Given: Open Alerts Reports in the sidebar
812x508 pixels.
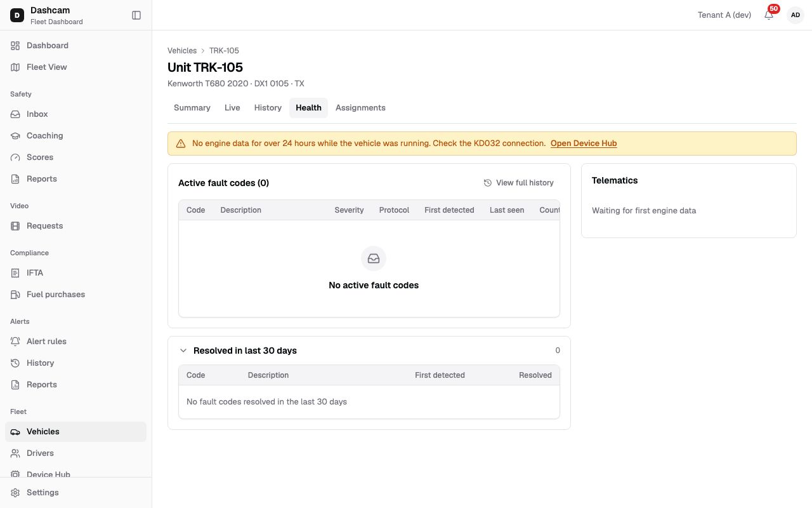Looking at the screenshot, I should [x=75, y=385].
